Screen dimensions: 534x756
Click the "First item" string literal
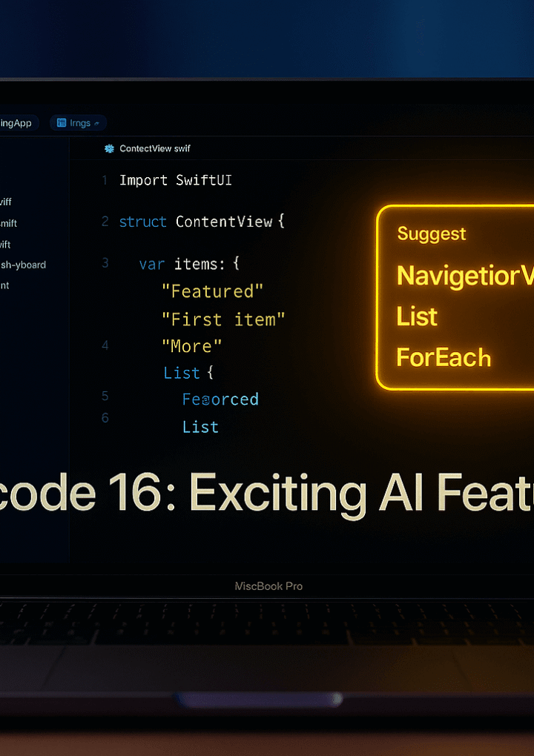tap(223, 319)
